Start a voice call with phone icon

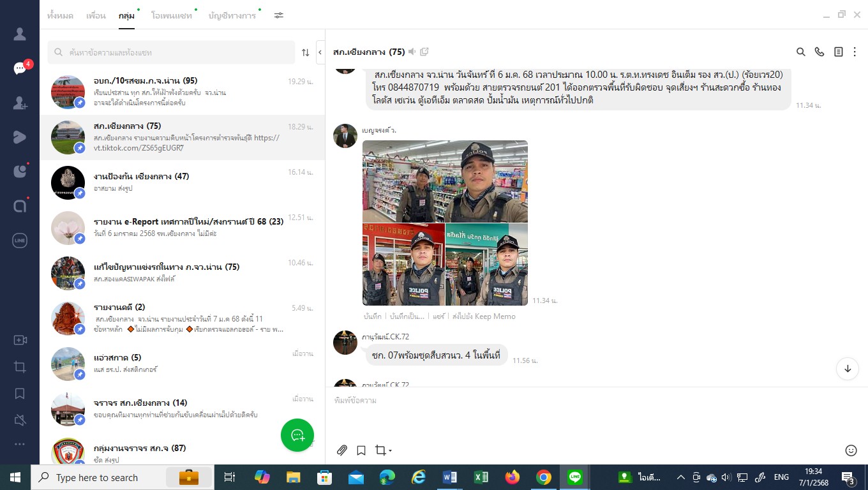point(819,52)
